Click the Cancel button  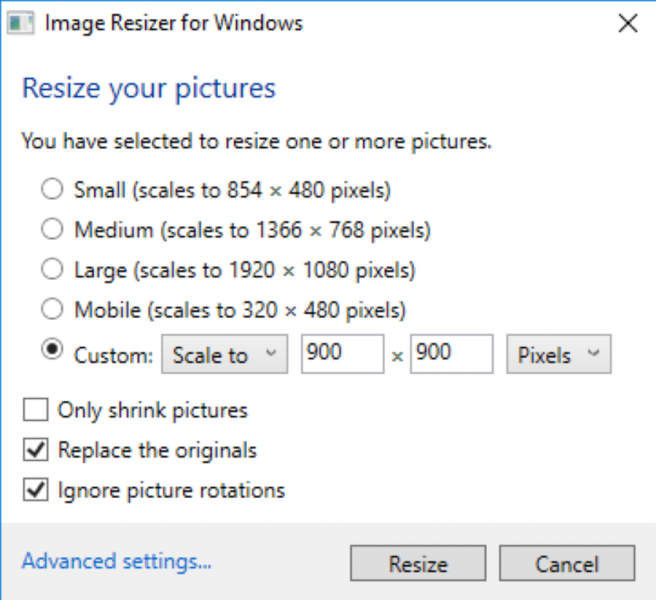pyautogui.click(x=566, y=564)
